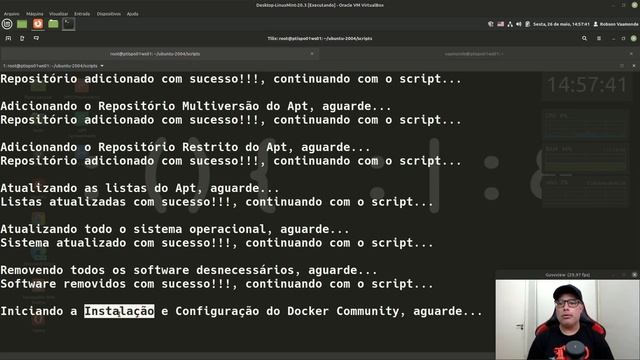Expand the terminal title dropdown arrow

coord(102,66)
